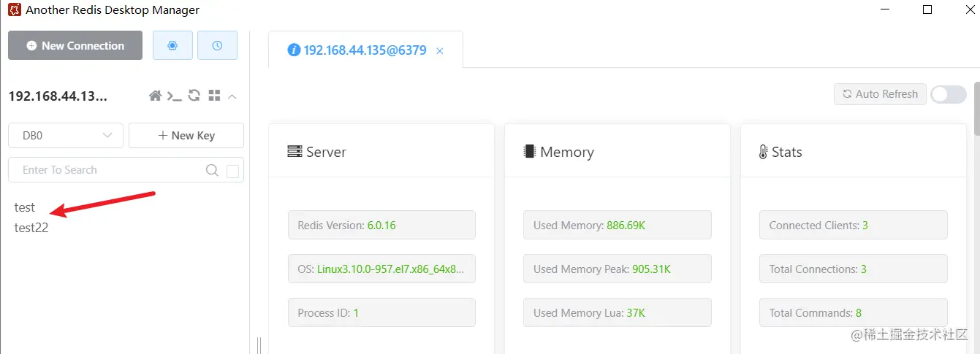980x354 pixels.
Task: Click the grid menu icon of connection
Action: pos(214,96)
